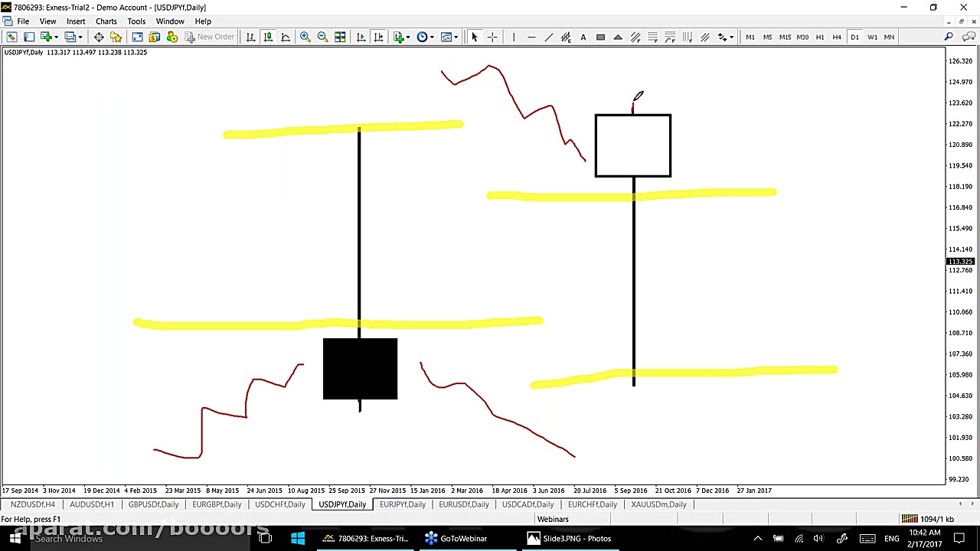Switch chart to candlesticks
This screenshot has width=980, height=551.
coord(268,37)
